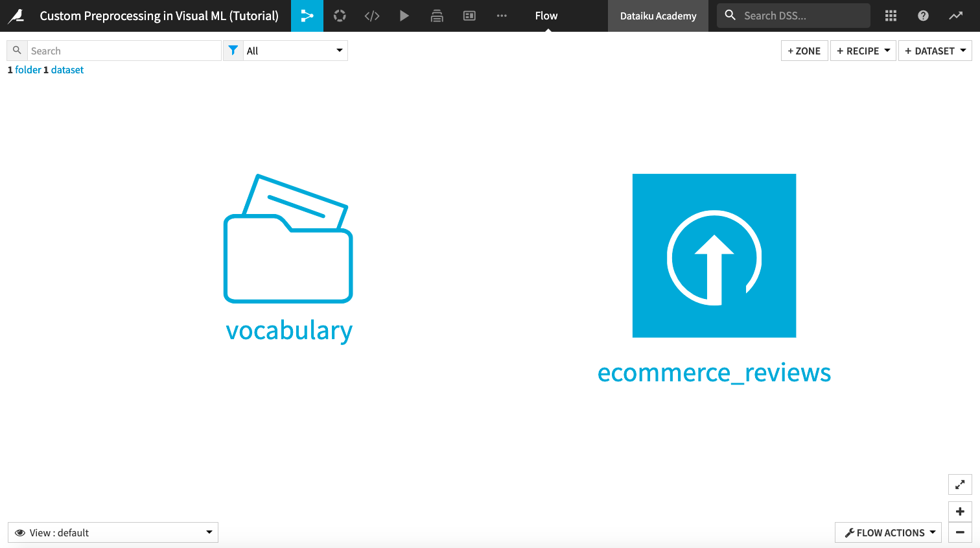Image resolution: width=980 pixels, height=548 pixels.
Task: Open the Flow icon in top navigation
Action: (307, 16)
